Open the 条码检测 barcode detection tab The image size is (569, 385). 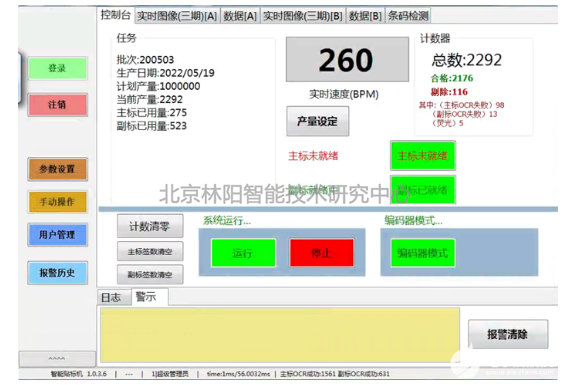(x=408, y=16)
